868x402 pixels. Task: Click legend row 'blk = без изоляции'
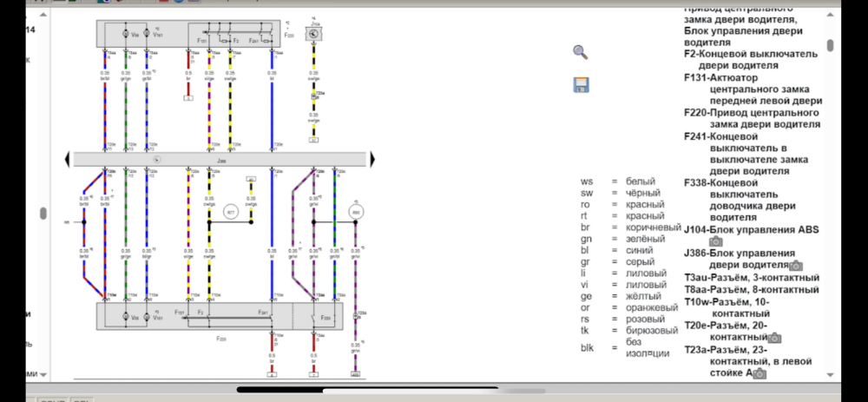point(625,348)
